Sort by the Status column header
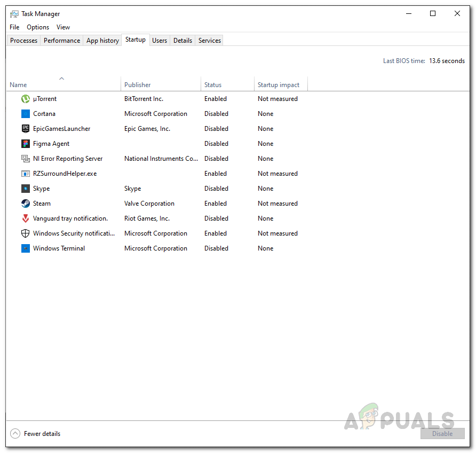This screenshot has width=476, height=453. (x=227, y=84)
